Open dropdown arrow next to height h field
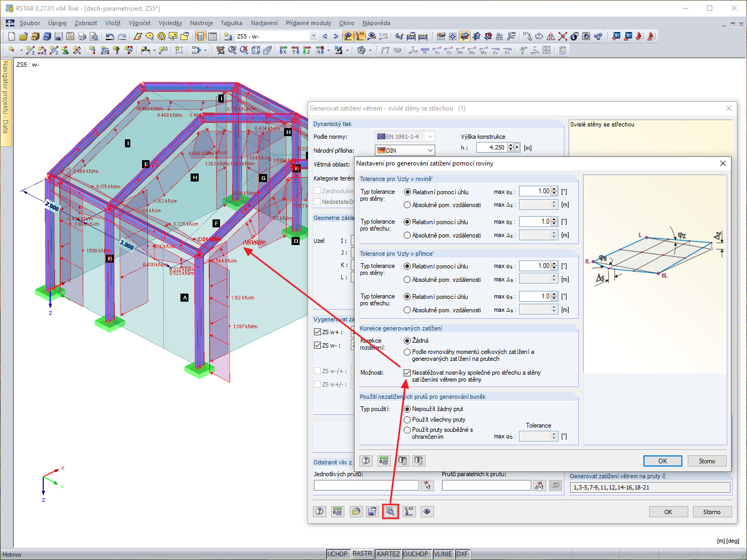The image size is (747, 560). coord(517,147)
